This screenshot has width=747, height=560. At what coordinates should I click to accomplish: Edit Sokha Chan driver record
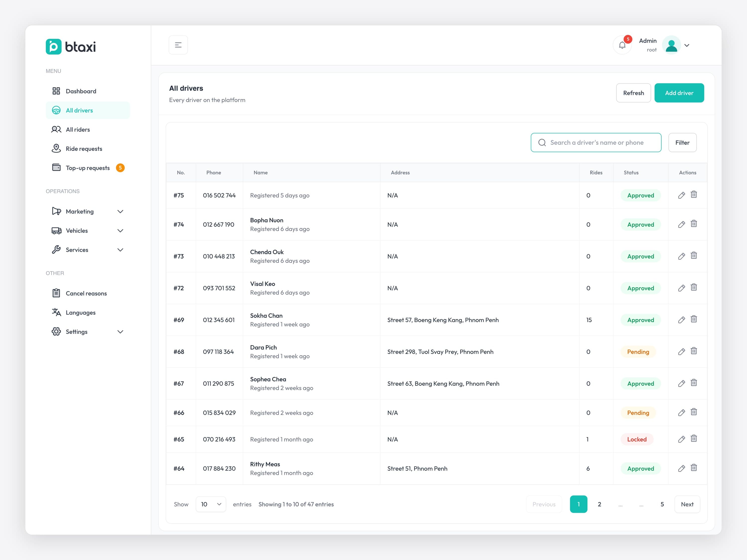(682, 320)
